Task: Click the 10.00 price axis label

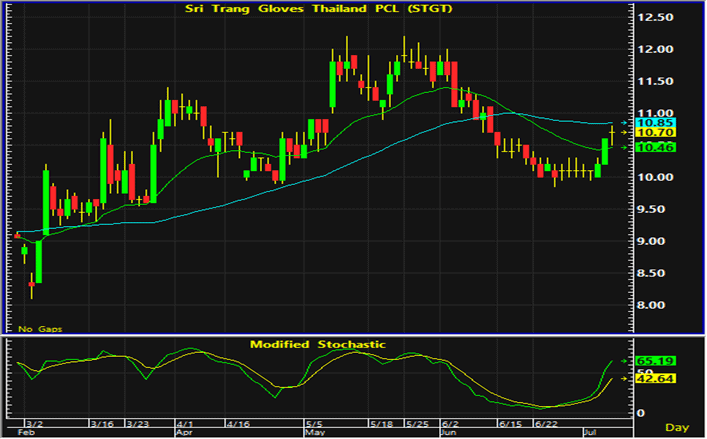Action: click(655, 177)
